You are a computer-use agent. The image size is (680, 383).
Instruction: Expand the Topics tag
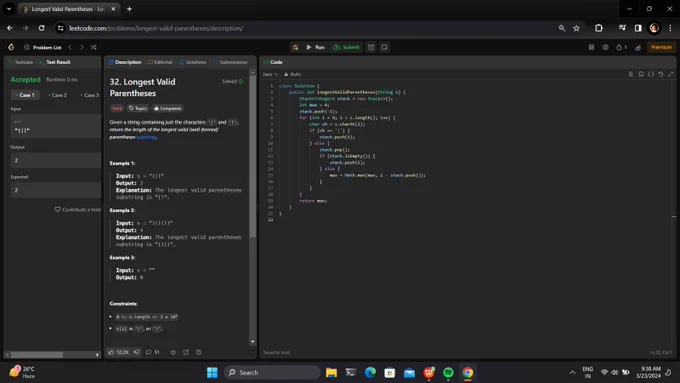click(138, 108)
